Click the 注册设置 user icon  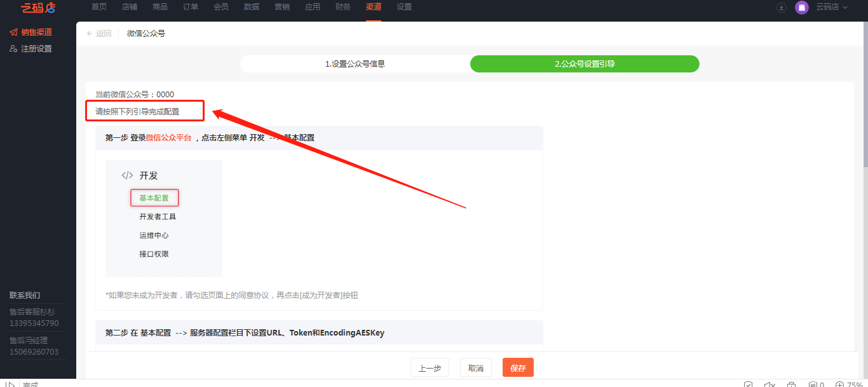coord(13,48)
